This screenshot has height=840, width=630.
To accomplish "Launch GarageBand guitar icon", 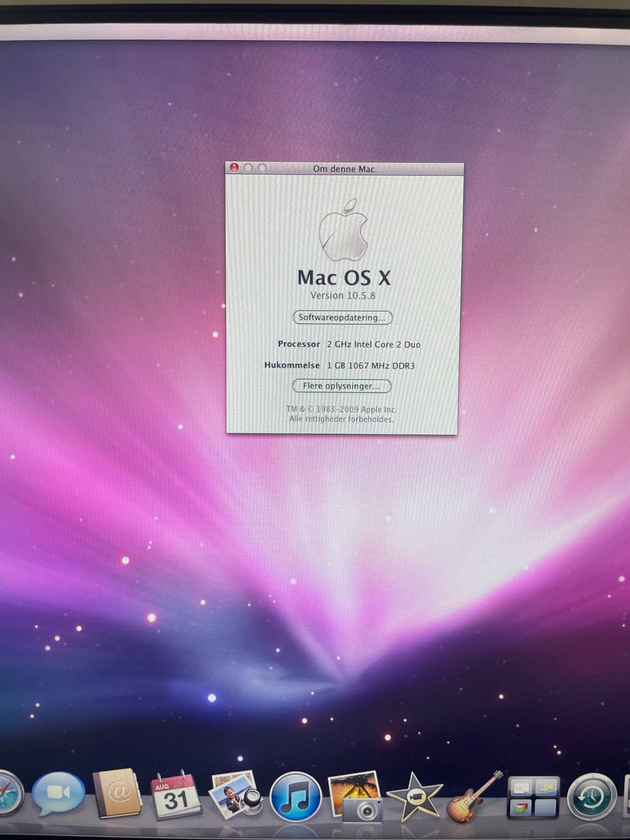I will click(474, 797).
